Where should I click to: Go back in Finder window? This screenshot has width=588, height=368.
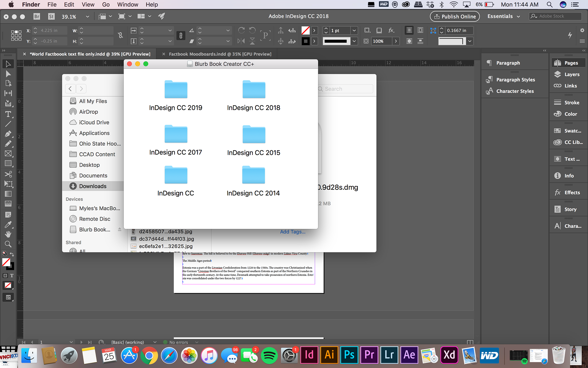tap(70, 89)
